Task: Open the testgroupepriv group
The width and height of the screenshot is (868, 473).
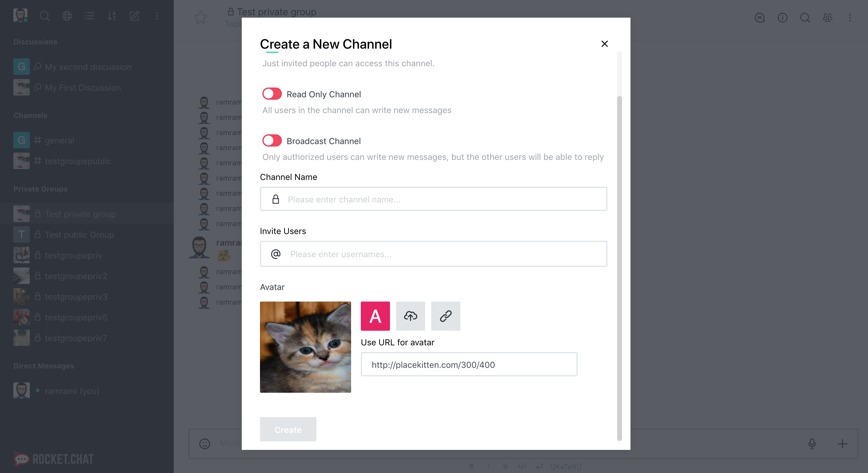Action: click(x=87, y=255)
